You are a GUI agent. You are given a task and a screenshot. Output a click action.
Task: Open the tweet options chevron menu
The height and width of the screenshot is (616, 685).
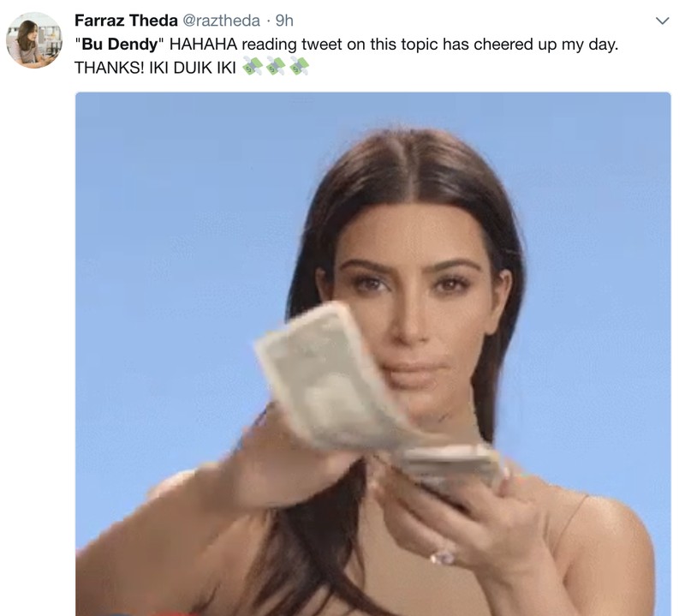point(663,21)
